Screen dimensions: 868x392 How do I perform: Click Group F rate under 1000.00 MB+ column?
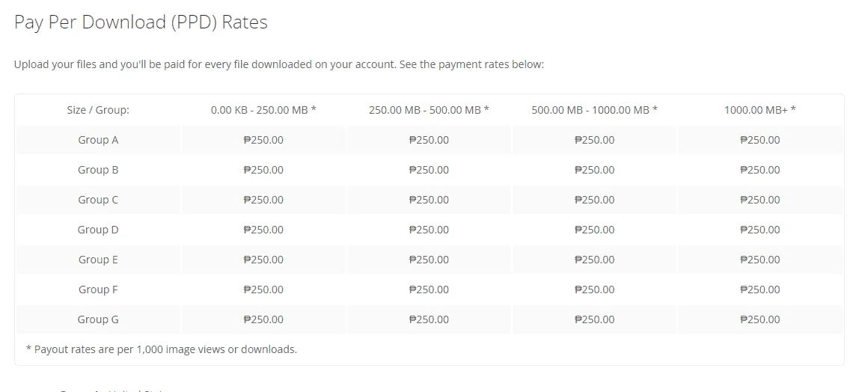(x=760, y=290)
